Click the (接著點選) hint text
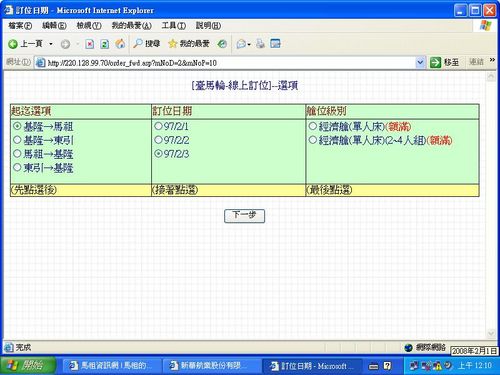Viewport: 500px width, 375px height. (x=175, y=190)
